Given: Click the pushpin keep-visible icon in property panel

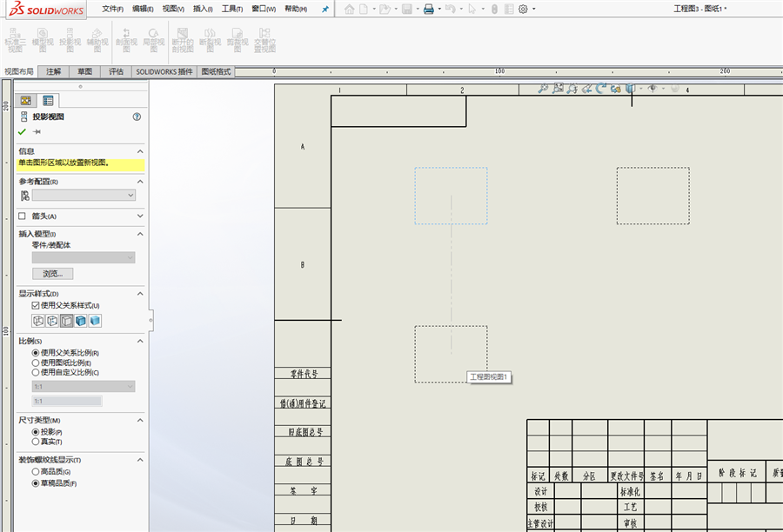Looking at the screenshot, I should [x=37, y=132].
